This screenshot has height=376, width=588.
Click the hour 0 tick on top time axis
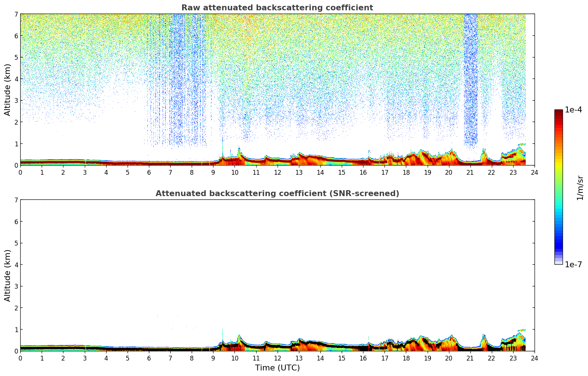pyautogui.click(x=20, y=172)
